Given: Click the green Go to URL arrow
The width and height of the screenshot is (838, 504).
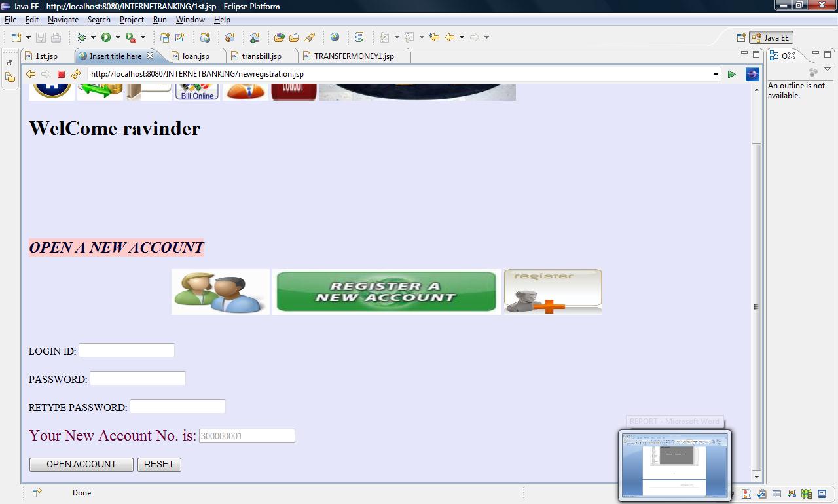Looking at the screenshot, I should [x=732, y=74].
